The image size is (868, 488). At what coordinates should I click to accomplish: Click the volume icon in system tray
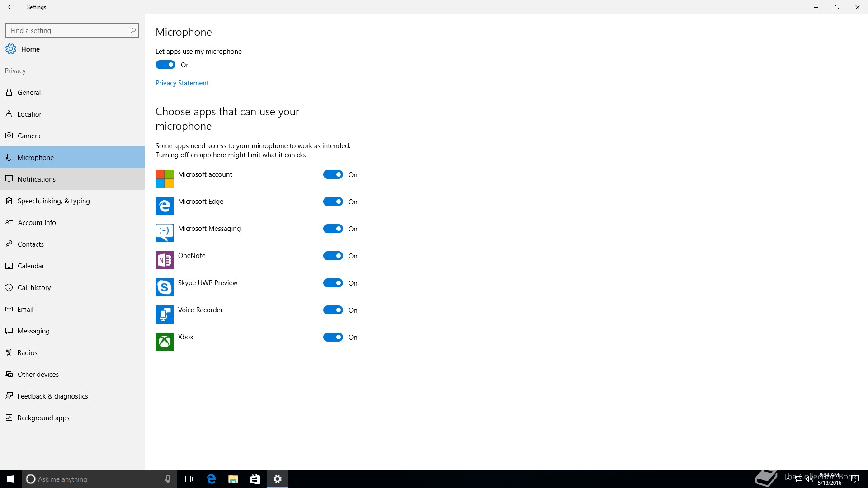pos(809,479)
